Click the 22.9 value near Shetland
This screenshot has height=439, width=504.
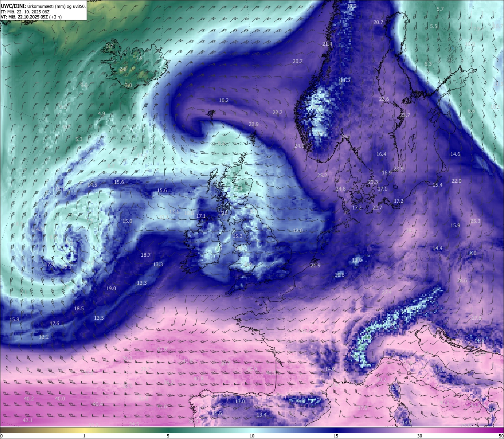[254, 124]
